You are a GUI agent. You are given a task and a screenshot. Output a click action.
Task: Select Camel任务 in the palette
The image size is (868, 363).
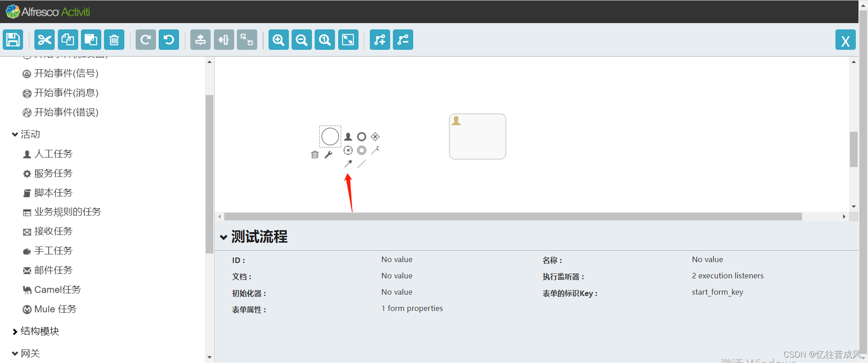(x=52, y=290)
